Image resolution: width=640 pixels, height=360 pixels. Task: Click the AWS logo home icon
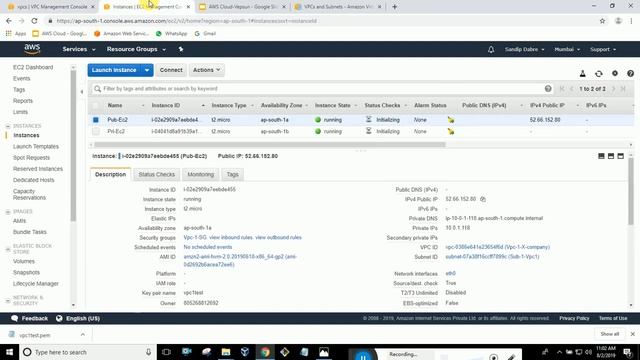[x=32, y=49]
